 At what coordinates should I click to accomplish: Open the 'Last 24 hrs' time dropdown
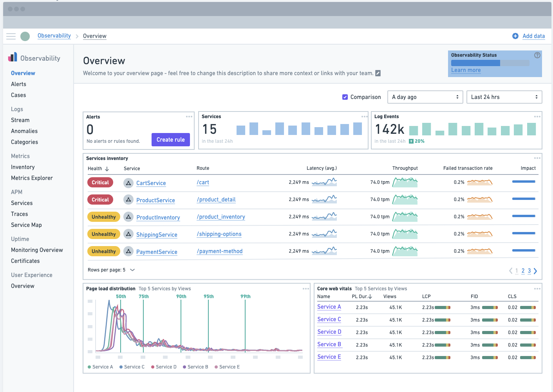(504, 97)
